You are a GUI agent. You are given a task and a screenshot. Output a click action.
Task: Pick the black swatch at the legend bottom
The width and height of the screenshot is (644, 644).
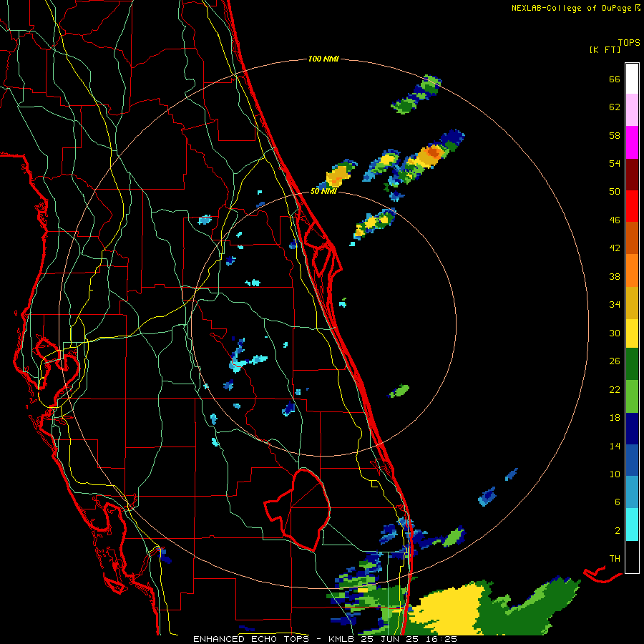tap(632, 557)
